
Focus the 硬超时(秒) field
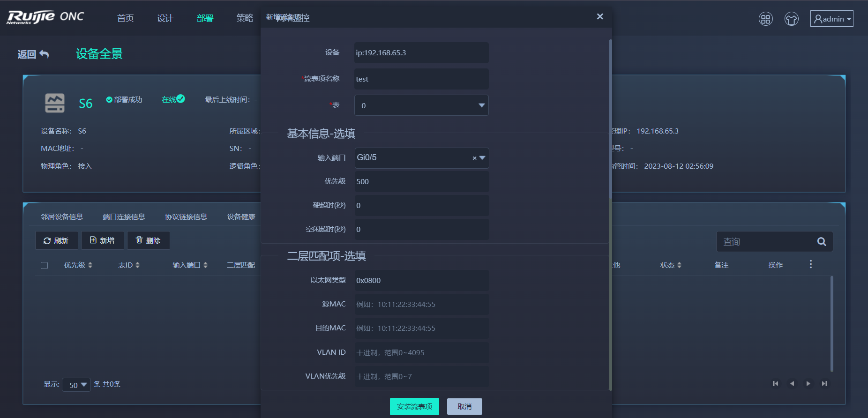point(421,205)
